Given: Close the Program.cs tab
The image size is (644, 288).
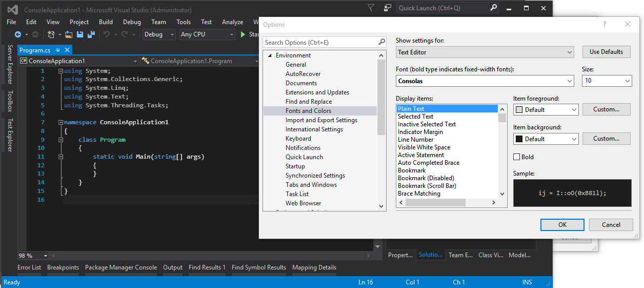Looking at the screenshot, I should [x=67, y=50].
